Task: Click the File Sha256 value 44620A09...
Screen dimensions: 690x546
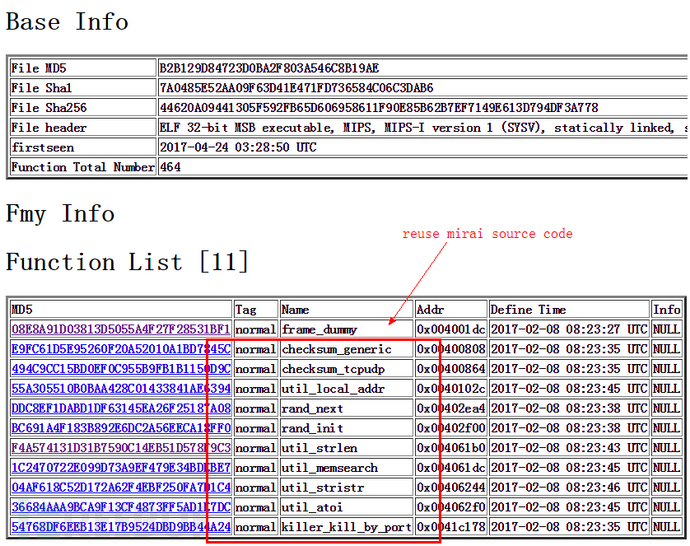Action: [x=379, y=108]
